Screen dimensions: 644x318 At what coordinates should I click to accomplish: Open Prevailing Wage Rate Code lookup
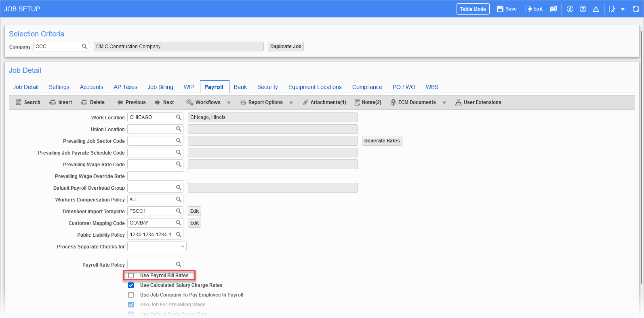[x=179, y=164]
